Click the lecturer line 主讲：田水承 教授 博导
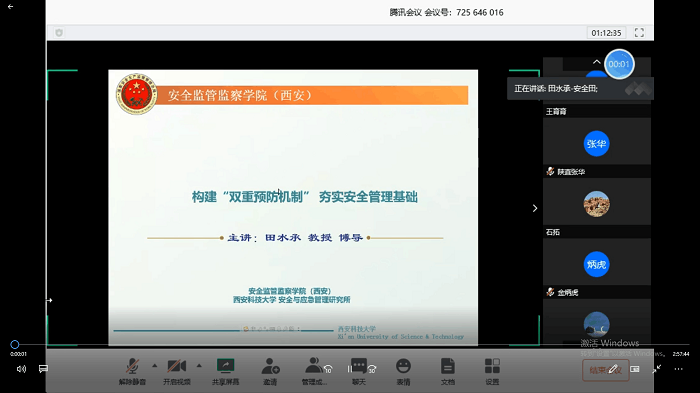Image resolution: width=700 pixels, height=393 pixels. pyautogui.click(x=295, y=238)
